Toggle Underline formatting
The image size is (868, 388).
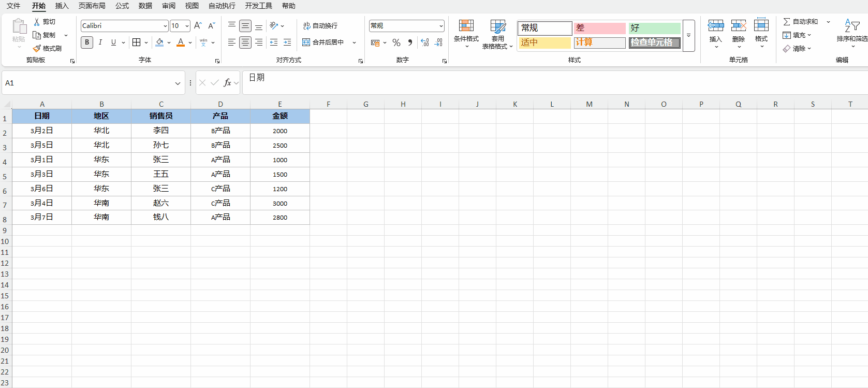[x=113, y=42]
